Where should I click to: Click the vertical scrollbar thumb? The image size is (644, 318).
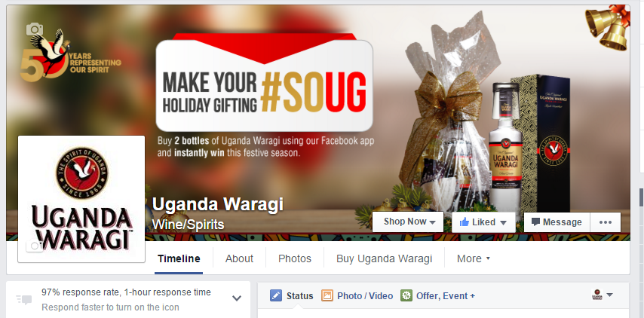(x=641, y=197)
